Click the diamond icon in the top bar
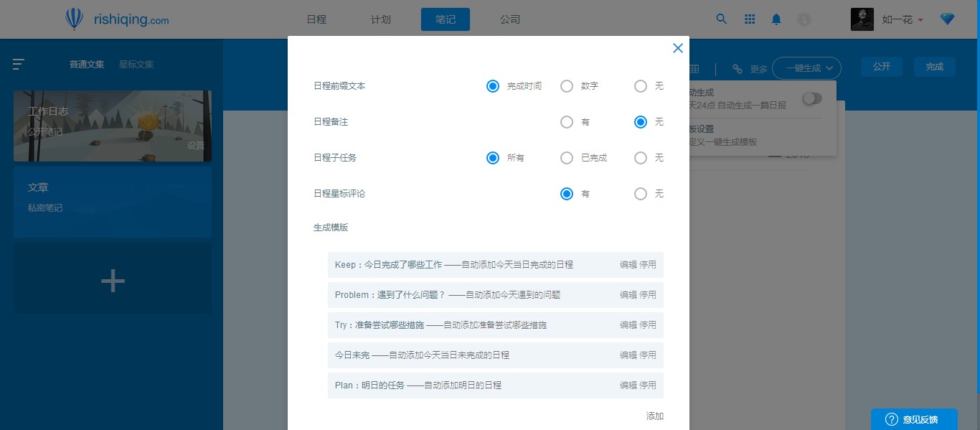The height and width of the screenshot is (430, 980). click(x=947, y=18)
